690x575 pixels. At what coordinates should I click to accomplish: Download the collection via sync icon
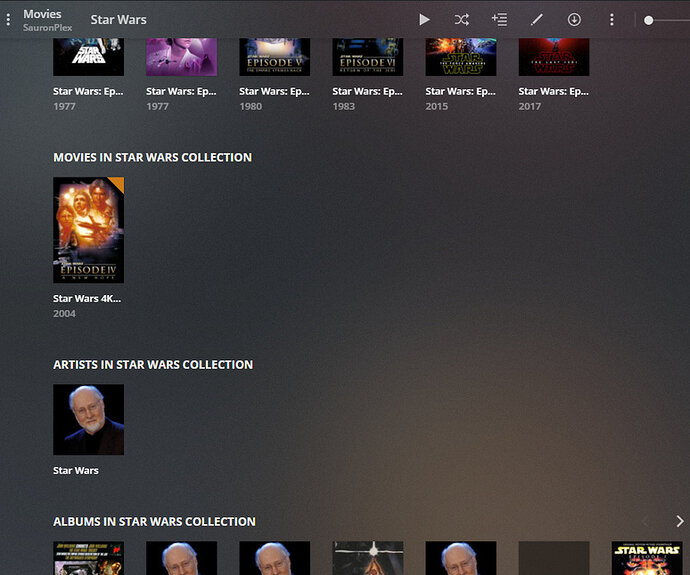574,20
